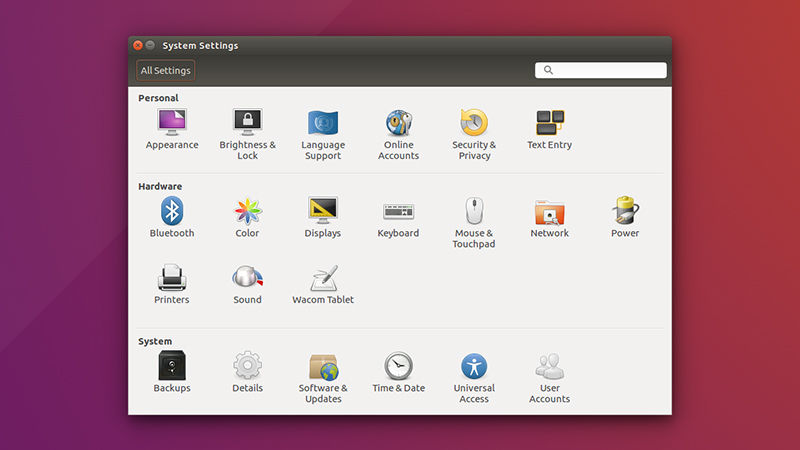Open Mouse & Touchpad settings
The width and height of the screenshot is (800, 450).
coord(474,211)
